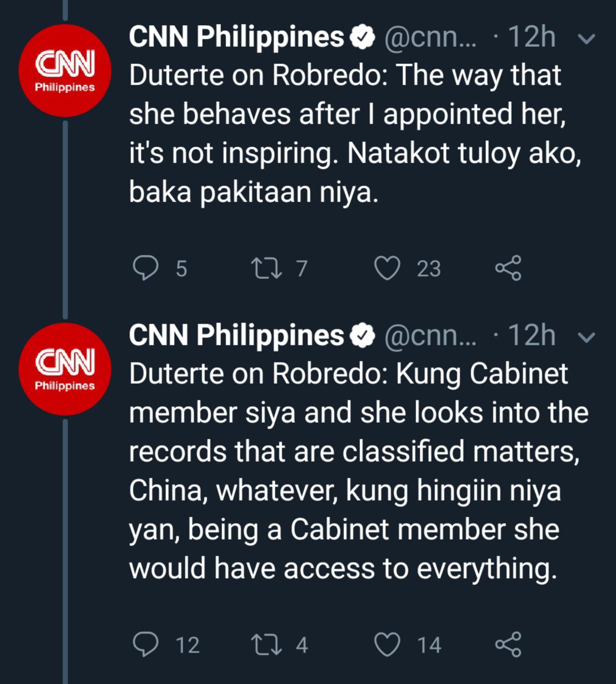Viewport: 616px width, 684px height.
Task: Like the tweet with 23 likes
Action: (x=387, y=268)
